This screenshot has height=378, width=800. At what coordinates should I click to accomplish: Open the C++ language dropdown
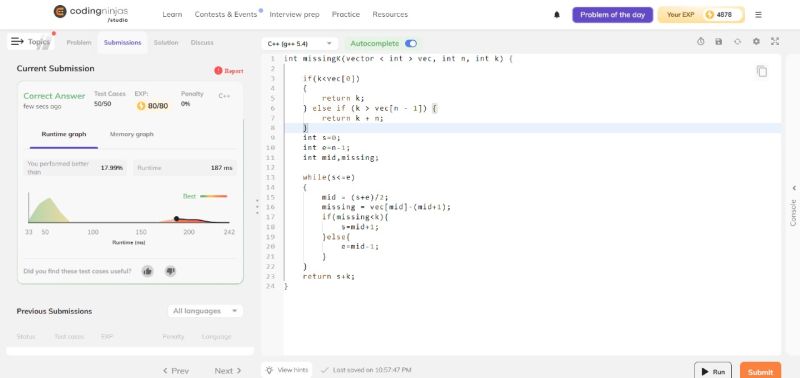click(299, 43)
